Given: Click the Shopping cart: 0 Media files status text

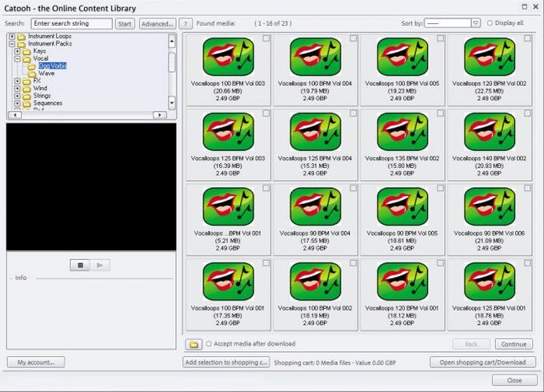Looking at the screenshot, I should pyautogui.click(x=334, y=363).
